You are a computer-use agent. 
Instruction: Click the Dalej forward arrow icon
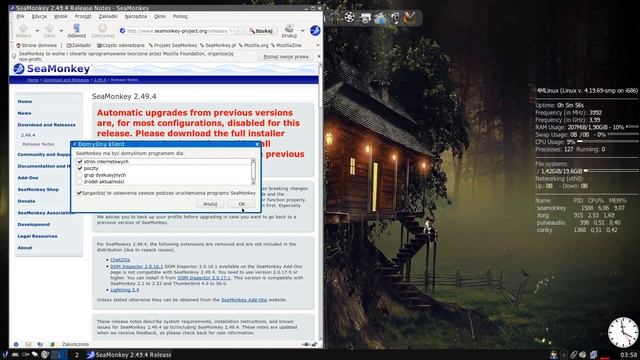pyautogui.click(x=49, y=28)
